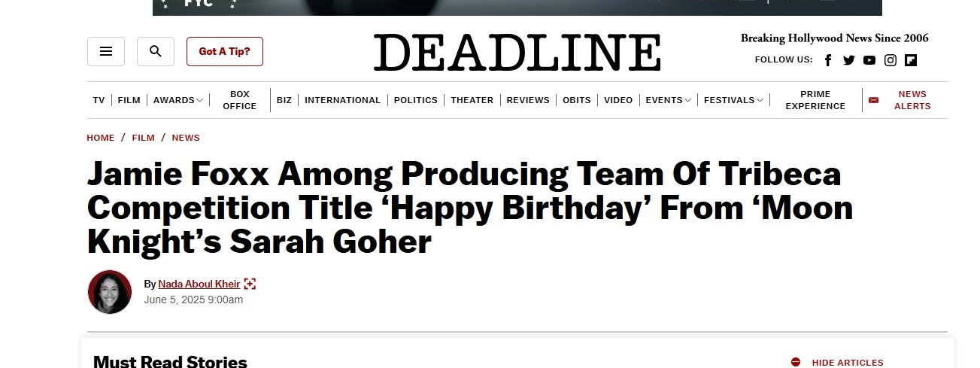This screenshot has height=368, width=980.
Task: Open Deadline's Instagram icon
Action: 890,60
